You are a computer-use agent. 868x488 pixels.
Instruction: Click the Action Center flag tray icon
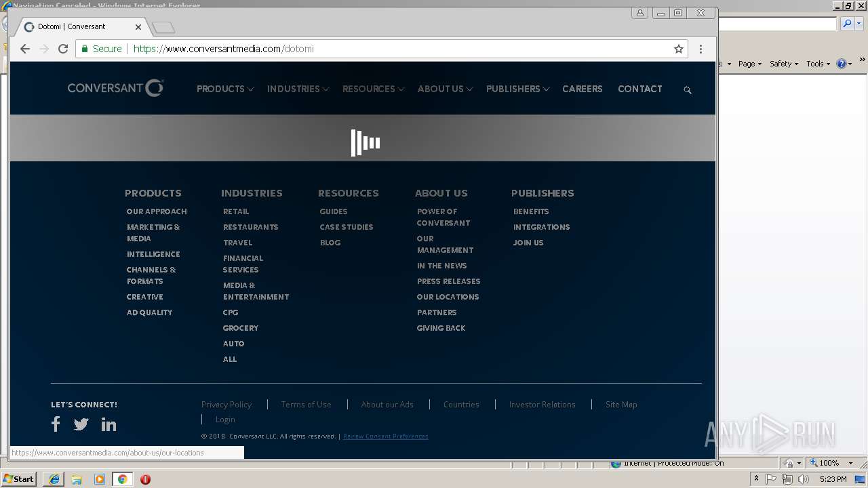[772, 479]
